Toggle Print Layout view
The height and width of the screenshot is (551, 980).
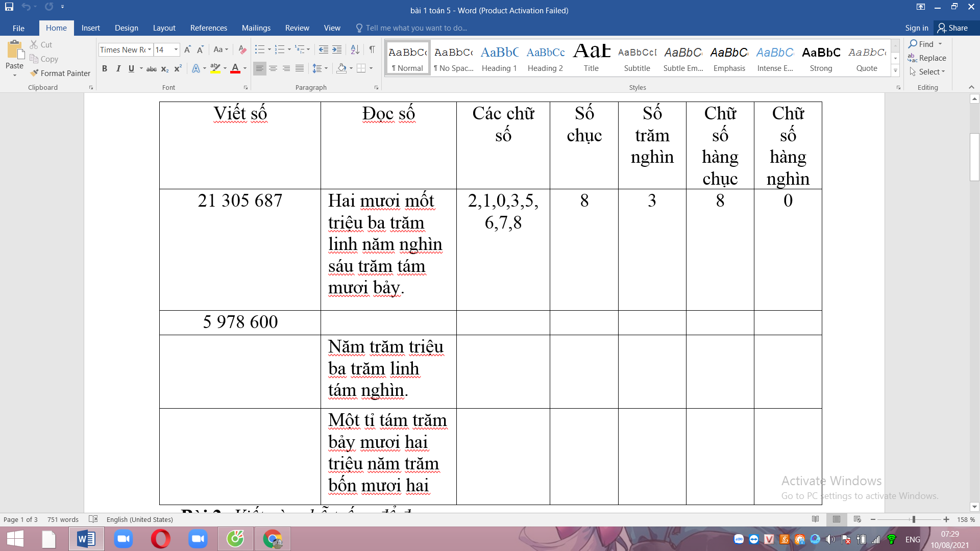coord(837,519)
